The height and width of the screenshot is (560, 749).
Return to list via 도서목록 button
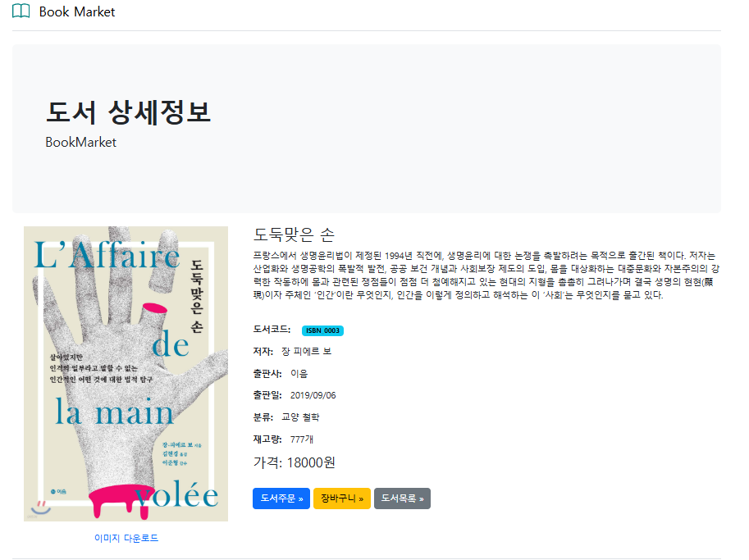point(402,499)
